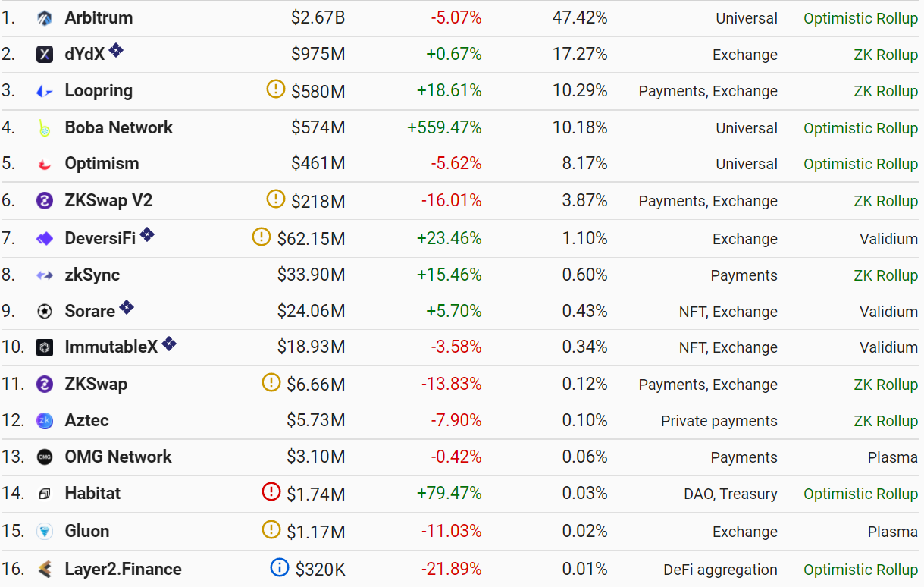This screenshot has width=924, height=587.
Task: Open the ImmutableX project link
Action: [x=111, y=347]
